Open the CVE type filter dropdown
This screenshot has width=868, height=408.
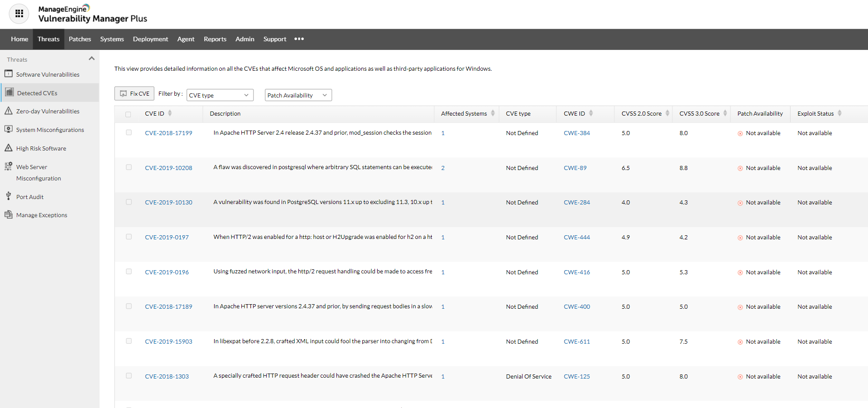(220, 95)
